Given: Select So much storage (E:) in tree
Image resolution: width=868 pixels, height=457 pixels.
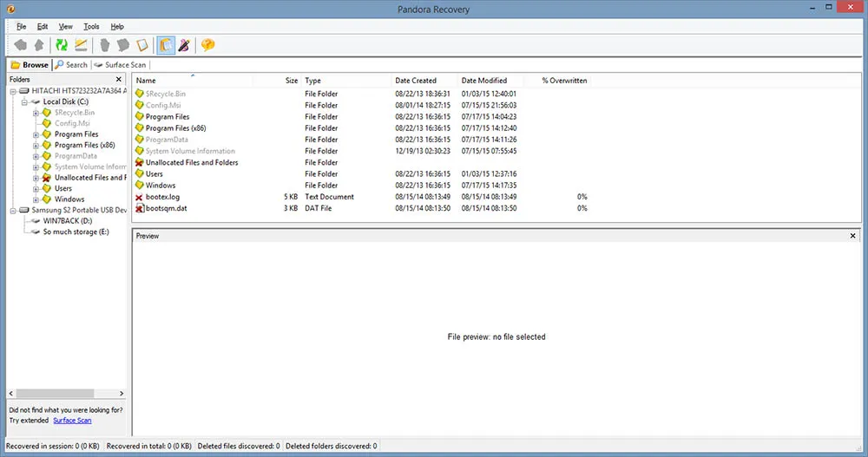Looking at the screenshot, I should [x=76, y=232].
